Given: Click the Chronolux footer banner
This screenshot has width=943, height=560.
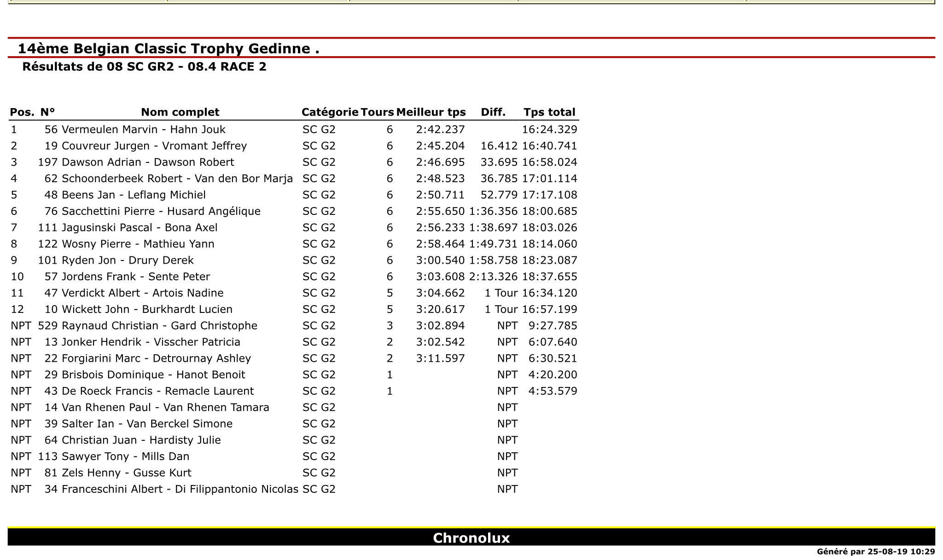Looking at the screenshot, I should [x=471, y=537].
